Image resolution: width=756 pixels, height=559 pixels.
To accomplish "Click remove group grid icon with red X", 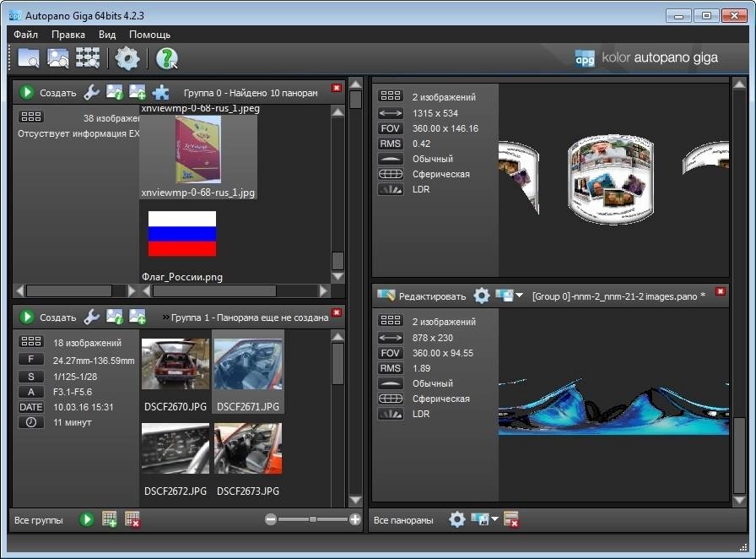I will (x=132, y=519).
